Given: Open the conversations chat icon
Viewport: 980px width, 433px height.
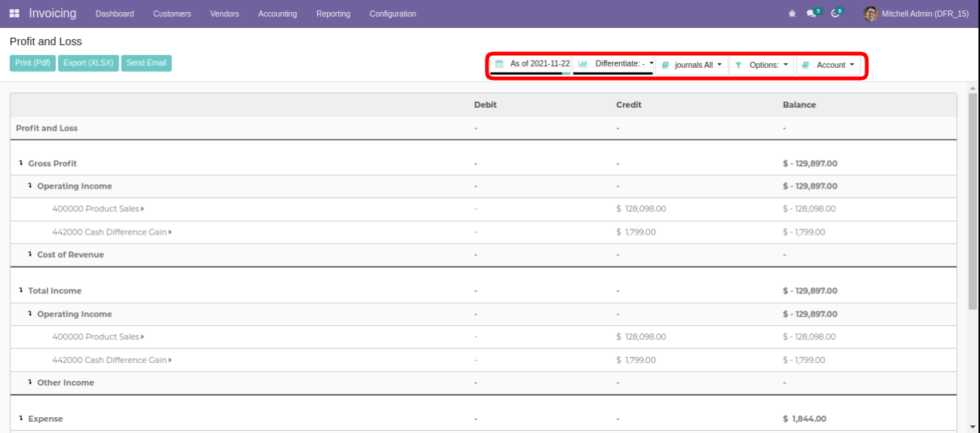Looking at the screenshot, I should pyautogui.click(x=811, y=14).
